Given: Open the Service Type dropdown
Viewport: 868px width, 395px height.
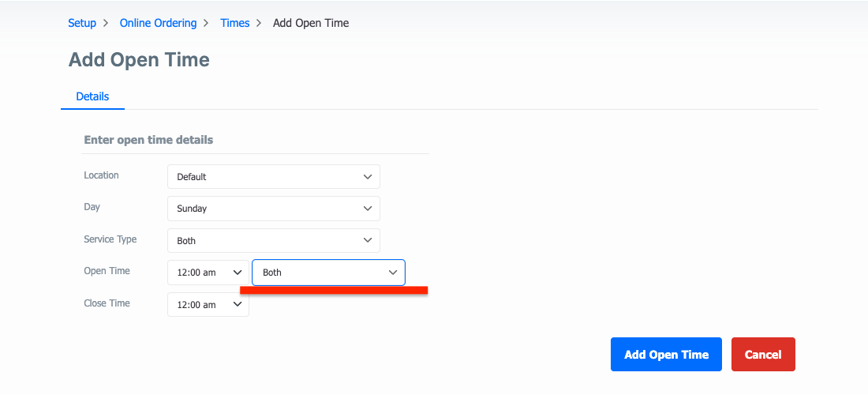Looking at the screenshot, I should tap(274, 240).
